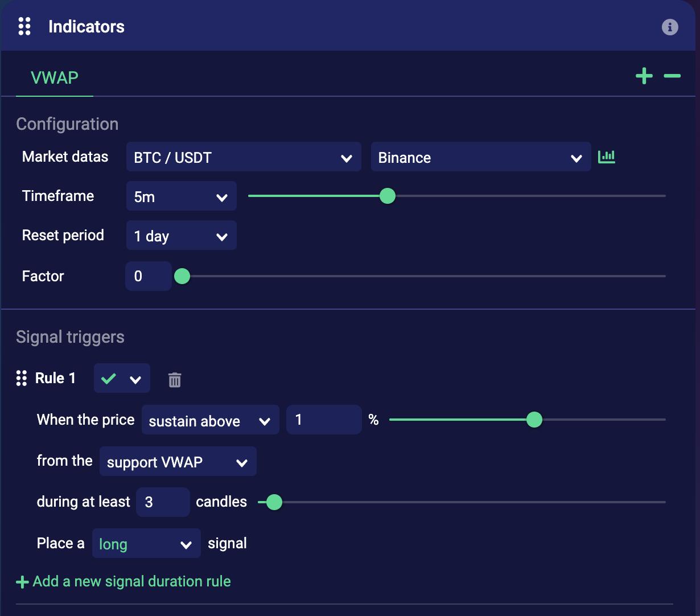Expand the Binance exchange dropdown
This screenshot has height=616, width=700.
pyautogui.click(x=480, y=157)
